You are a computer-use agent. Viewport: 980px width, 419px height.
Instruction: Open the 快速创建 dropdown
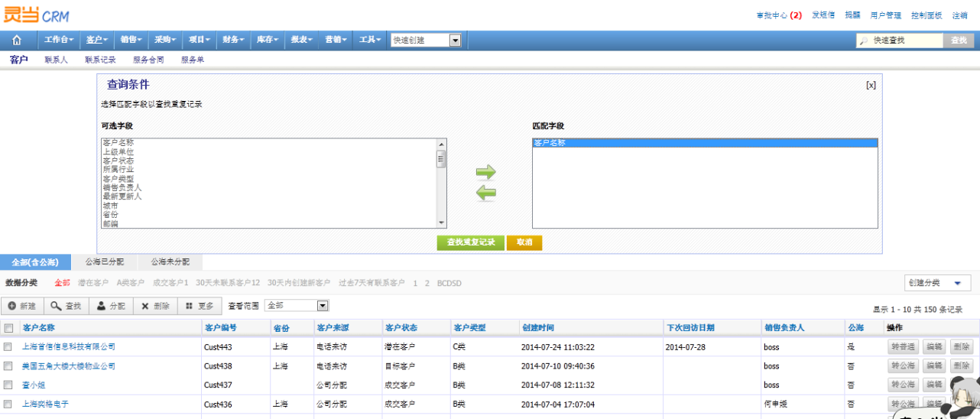pos(427,41)
